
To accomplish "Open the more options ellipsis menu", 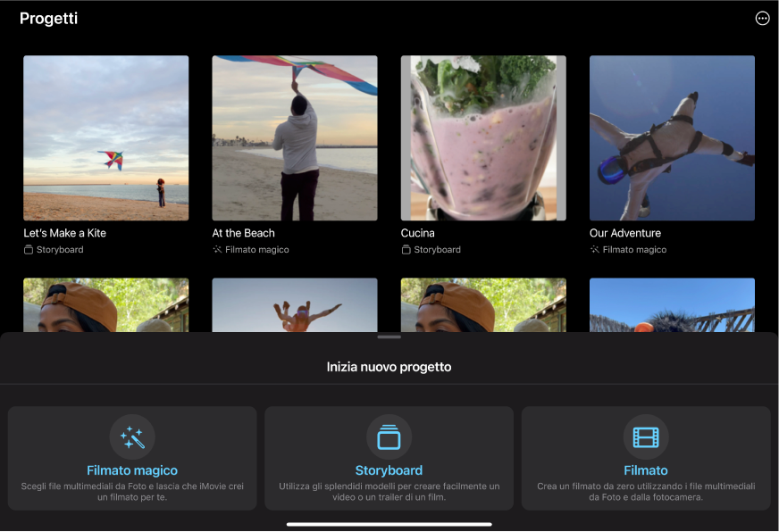I will [x=762, y=19].
